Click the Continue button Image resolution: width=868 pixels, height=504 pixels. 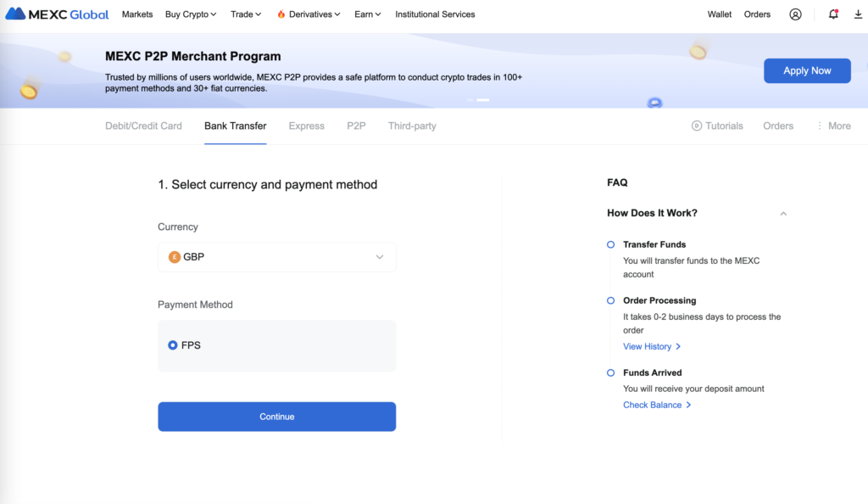click(x=277, y=417)
